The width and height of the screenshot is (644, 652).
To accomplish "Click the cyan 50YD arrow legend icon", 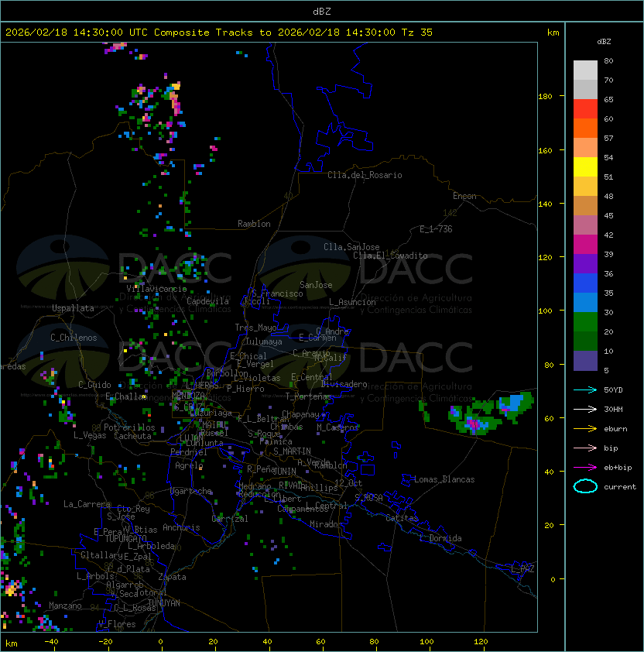I will 585,389.
